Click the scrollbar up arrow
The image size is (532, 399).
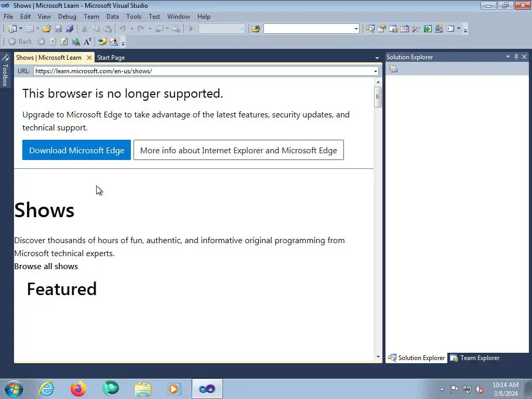pos(378,82)
